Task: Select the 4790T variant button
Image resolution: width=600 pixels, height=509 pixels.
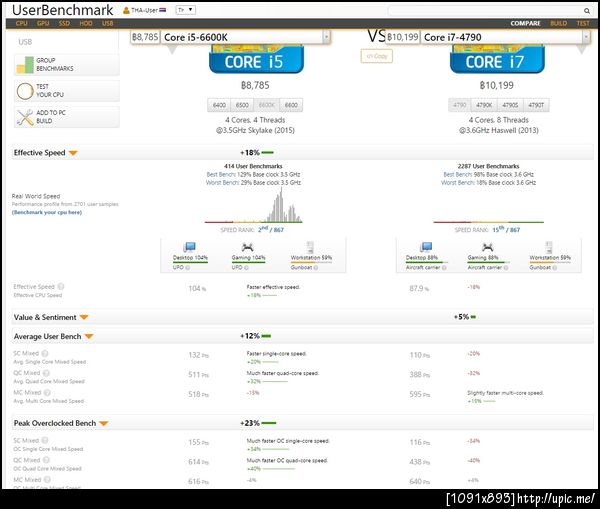Action: click(x=536, y=105)
